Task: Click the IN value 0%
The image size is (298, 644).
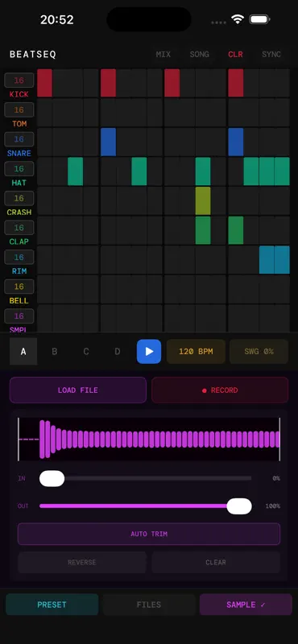Action: click(276, 478)
